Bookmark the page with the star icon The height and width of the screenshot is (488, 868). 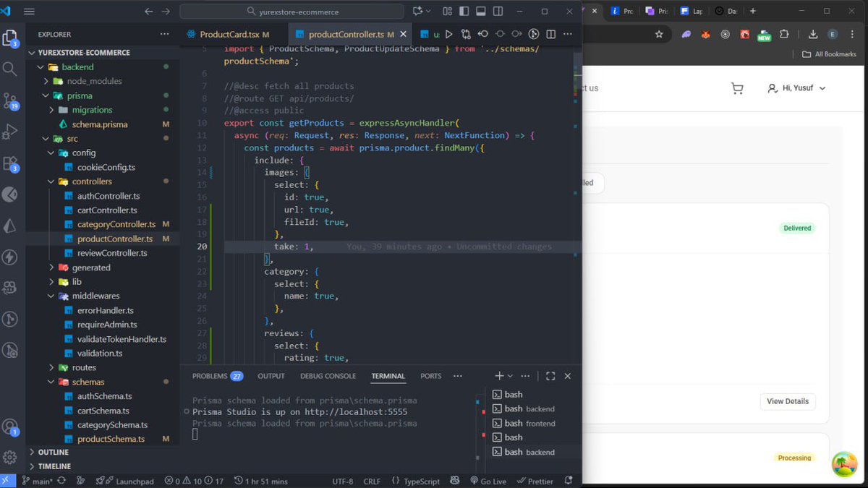pos(659,34)
